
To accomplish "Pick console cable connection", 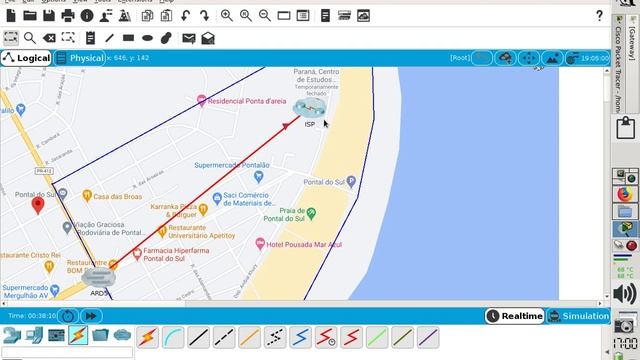I will click(173, 338).
